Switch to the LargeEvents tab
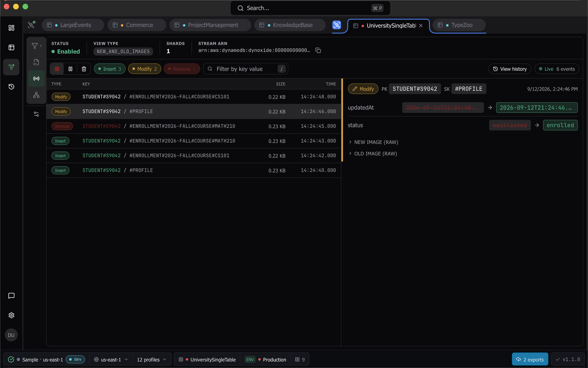The width and height of the screenshot is (588, 368). click(73, 25)
